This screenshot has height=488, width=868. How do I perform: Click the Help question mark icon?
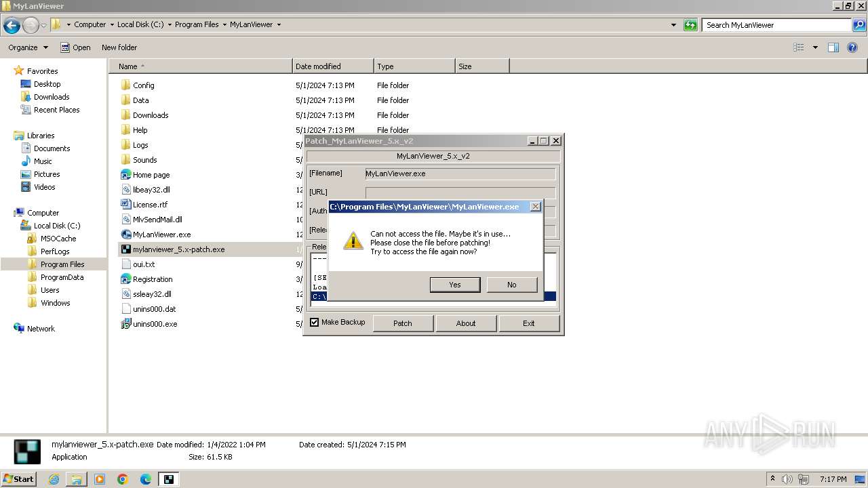click(853, 47)
